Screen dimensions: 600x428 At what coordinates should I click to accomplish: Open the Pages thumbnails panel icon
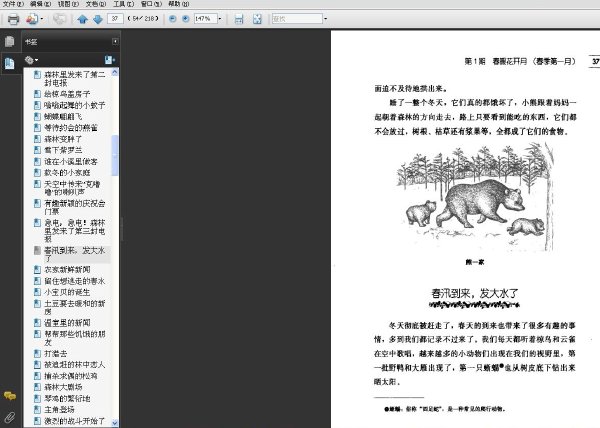[x=10, y=41]
